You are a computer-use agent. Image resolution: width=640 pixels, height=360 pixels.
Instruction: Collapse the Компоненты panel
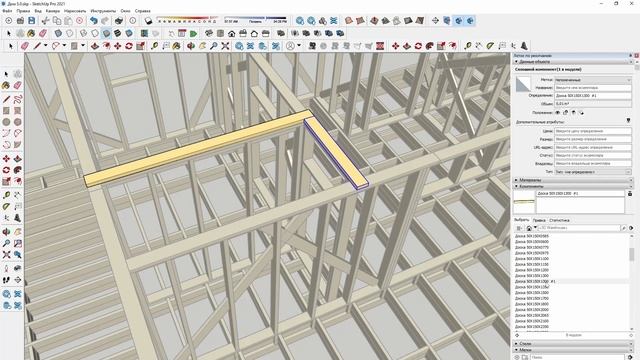pos(516,186)
